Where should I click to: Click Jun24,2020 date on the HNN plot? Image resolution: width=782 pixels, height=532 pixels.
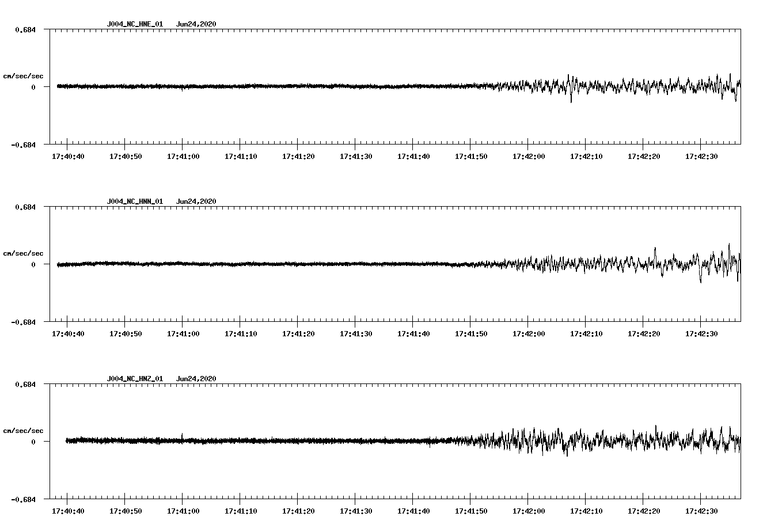point(196,202)
